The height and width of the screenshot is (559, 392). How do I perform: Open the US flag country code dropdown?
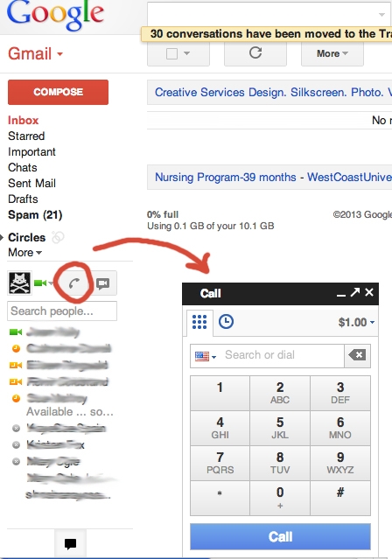point(206,356)
